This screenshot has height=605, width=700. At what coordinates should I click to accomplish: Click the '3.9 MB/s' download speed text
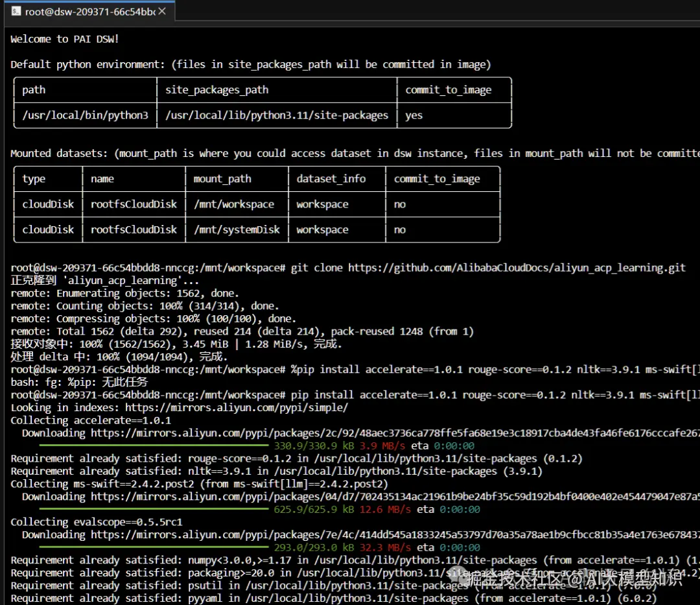click(x=382, y=445)
